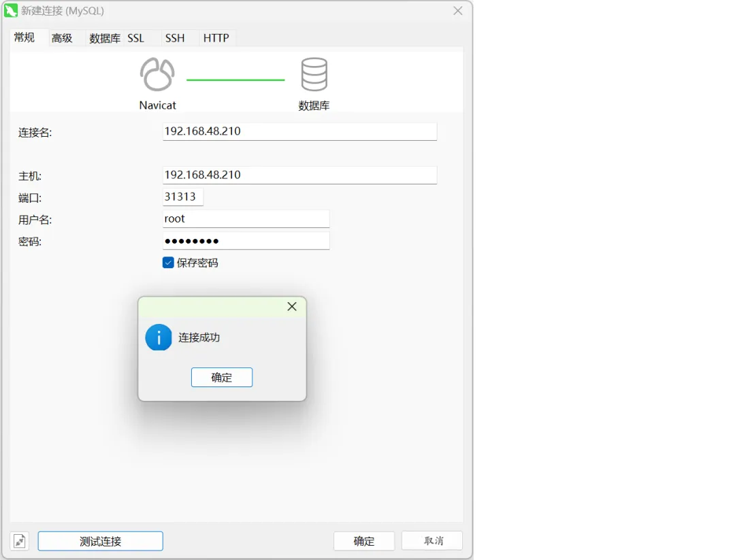This screenshot has height=560, width=735.
Task: Focus the 端口 field showing 31313
Action: 182,197
